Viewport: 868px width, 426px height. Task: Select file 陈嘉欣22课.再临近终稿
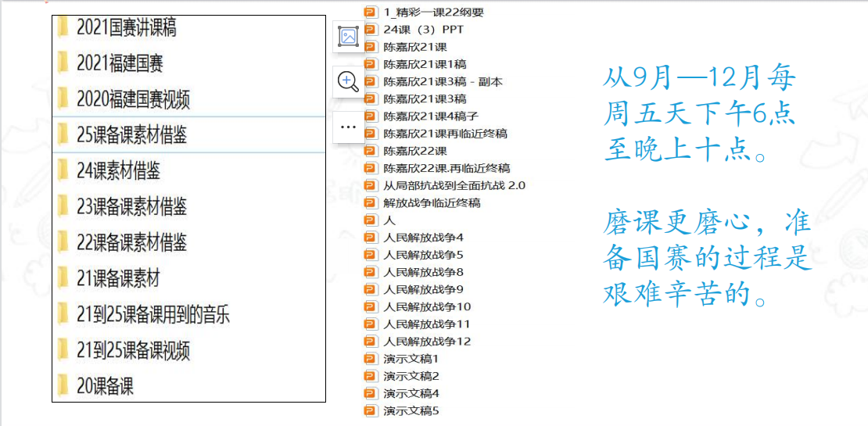447,168
